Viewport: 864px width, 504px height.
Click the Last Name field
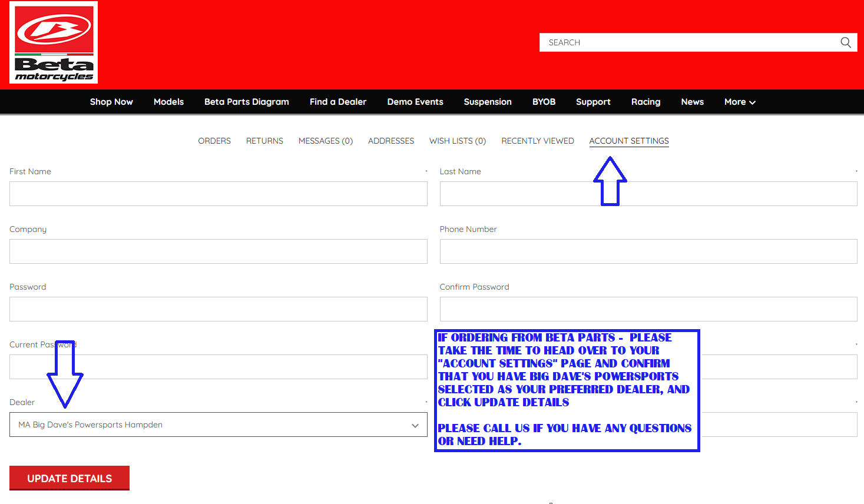click(x=648, y=194)
